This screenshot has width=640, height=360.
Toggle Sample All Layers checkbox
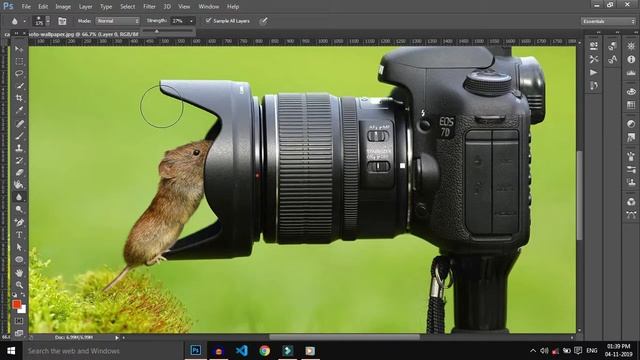pyautogui.click(x=208, y=20)
